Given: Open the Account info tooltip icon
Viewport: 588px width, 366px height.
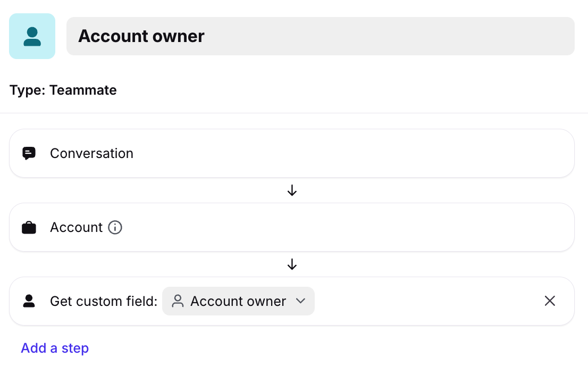Looking at the screenshot, I should pyautogui.click(x=115, y=228).
